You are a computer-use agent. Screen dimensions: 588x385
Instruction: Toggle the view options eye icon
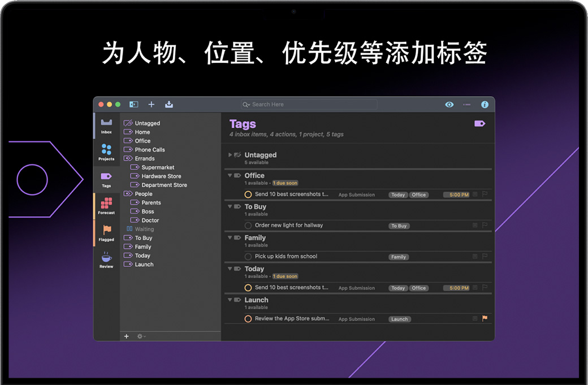coord(449,105)
